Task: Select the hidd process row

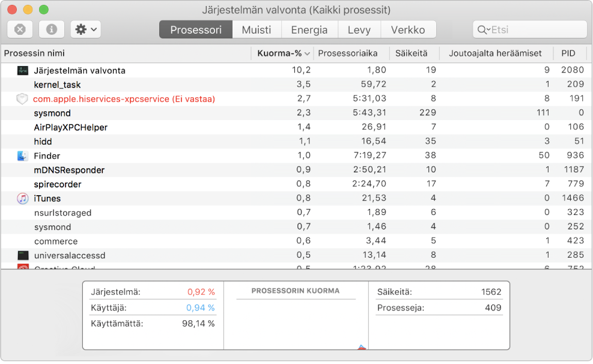Action: (x=297, y=142)
